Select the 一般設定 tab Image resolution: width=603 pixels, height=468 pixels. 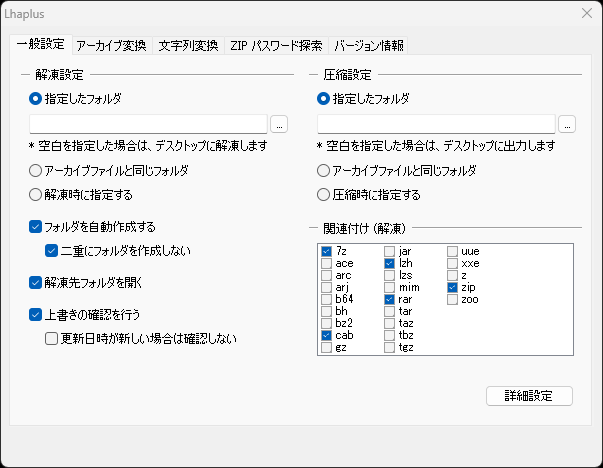coord(41,44)
